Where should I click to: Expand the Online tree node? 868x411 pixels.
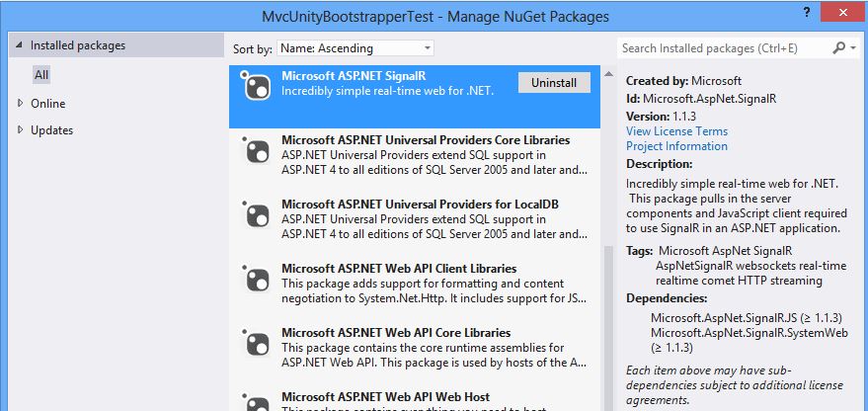pos(20,104)
